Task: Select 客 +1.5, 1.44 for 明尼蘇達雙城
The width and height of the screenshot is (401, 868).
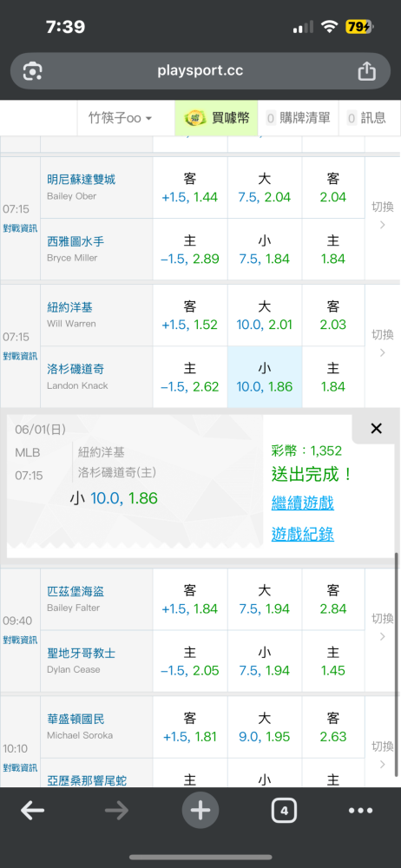Action: [x=190, y=187]
